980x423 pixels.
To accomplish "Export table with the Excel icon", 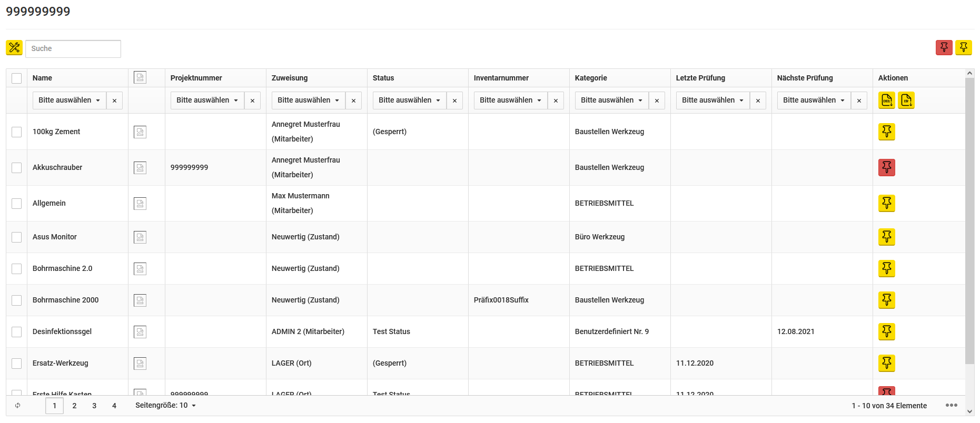I will click(887, 100).
